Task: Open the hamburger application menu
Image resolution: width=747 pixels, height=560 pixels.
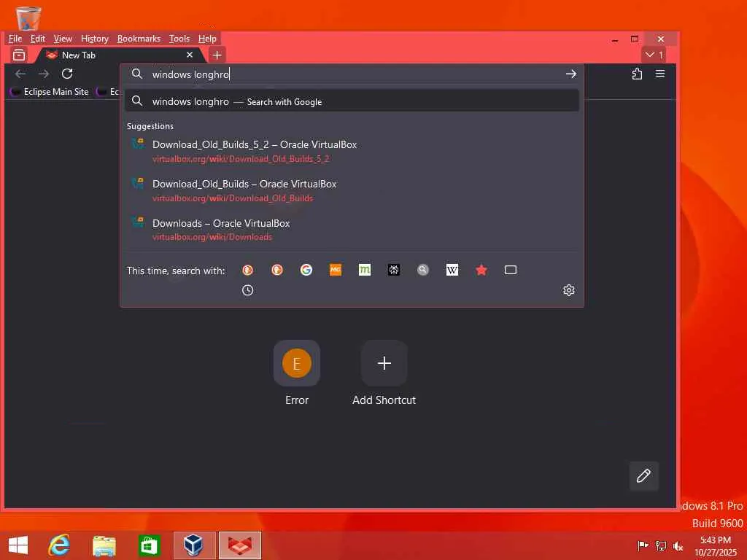Action: point(659,74)
